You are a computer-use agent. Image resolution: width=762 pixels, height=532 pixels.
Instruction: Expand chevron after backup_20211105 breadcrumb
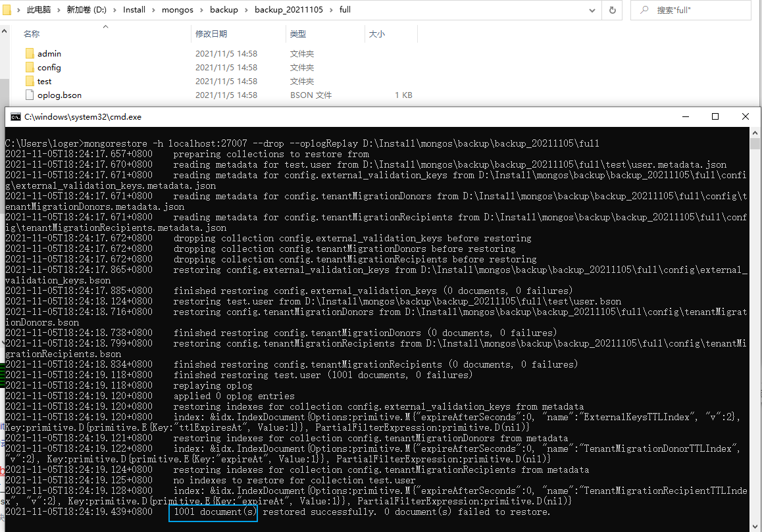tap(332, 10)
